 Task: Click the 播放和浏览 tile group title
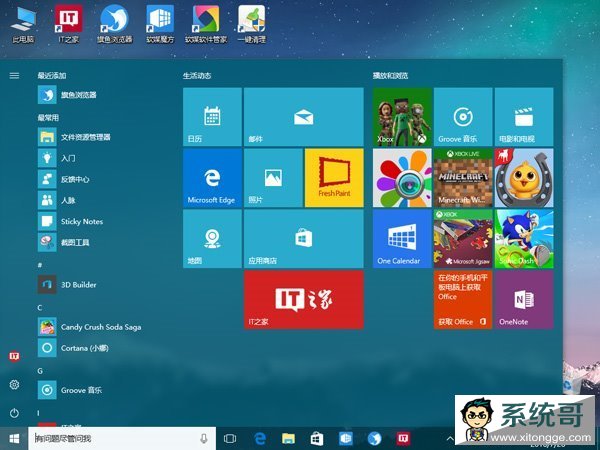[391, 76]
